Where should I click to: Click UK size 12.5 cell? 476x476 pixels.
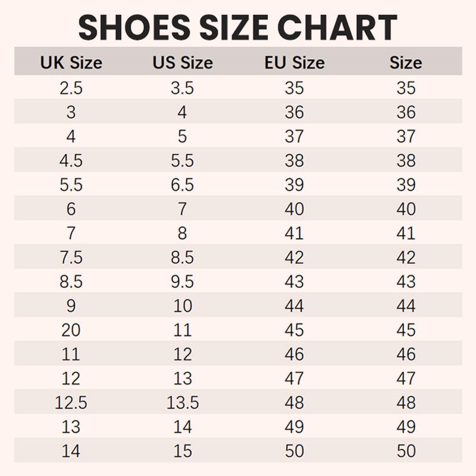pyautogui.click(x=71, y=402)
